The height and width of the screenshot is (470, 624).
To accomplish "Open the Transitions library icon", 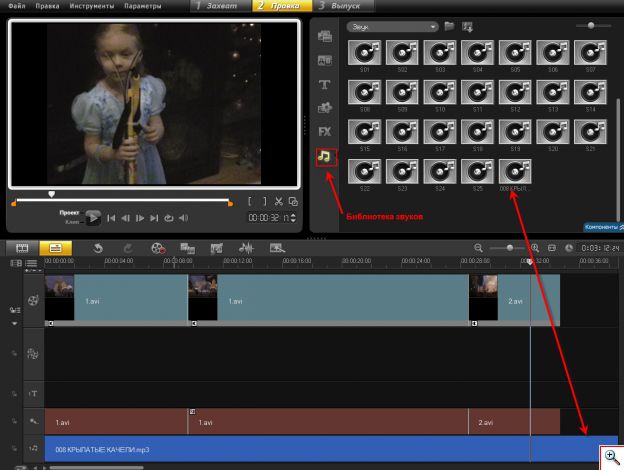I will tap(325, 60).
